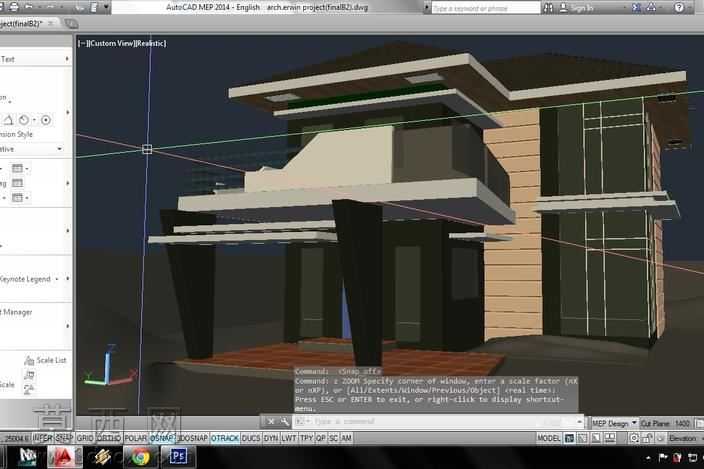
Task: Click the Keynote Legend button
Action: point(25,279)
